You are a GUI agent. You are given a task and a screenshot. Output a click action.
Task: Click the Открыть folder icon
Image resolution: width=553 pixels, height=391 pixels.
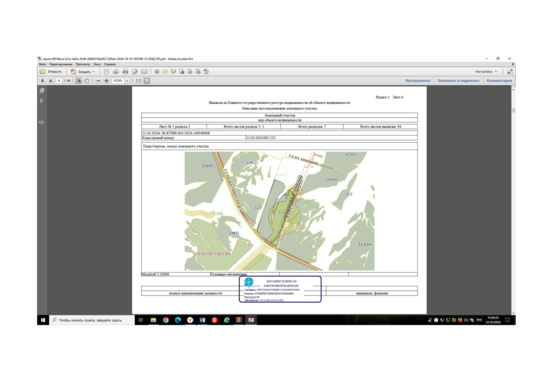click(43, 72)
